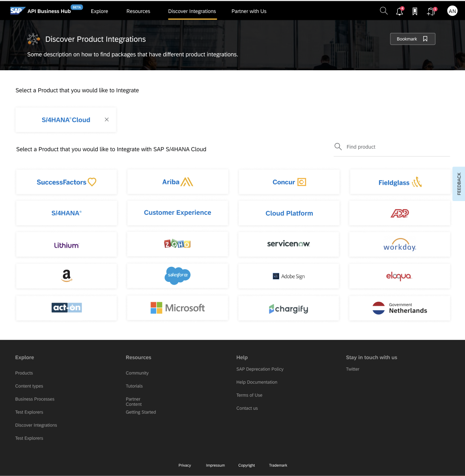
Task: View your saved bookmarks icon in header
Action: tap(415, 11)
